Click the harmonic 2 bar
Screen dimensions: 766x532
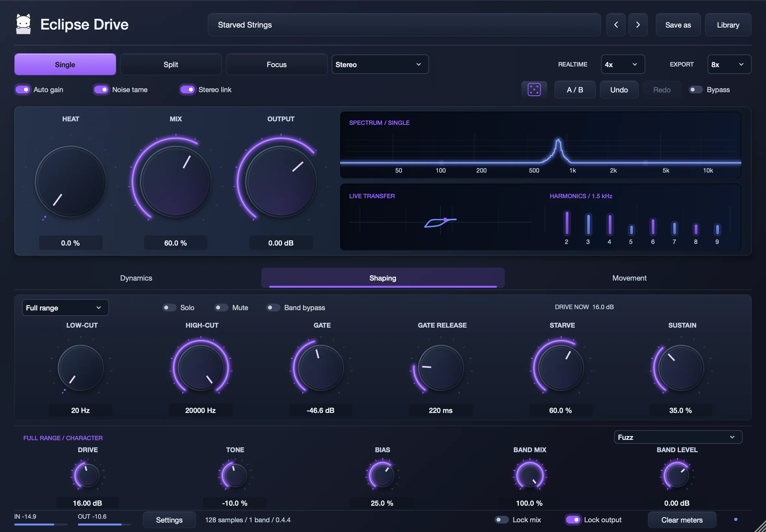pos(566,223)
